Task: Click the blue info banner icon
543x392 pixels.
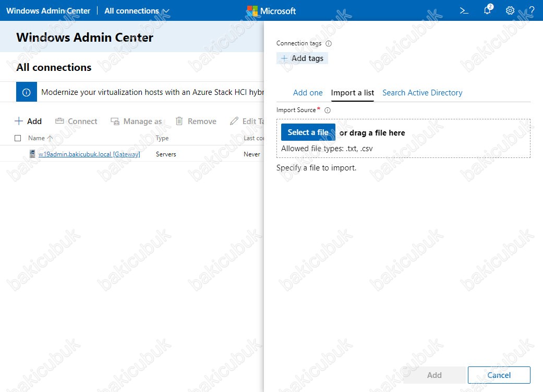Action: click(26, 92)
